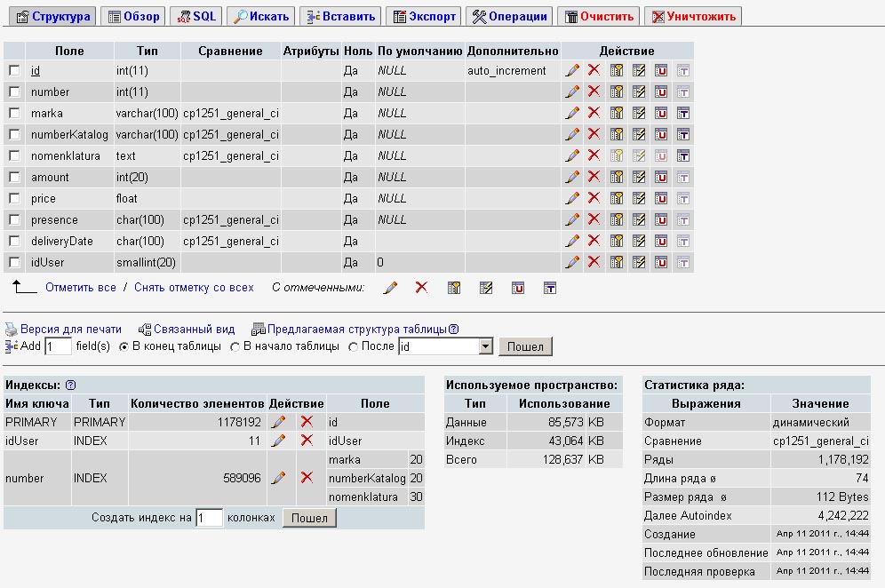Switch to the SQL tab
The image size is (885, 588).
[196, 16]
